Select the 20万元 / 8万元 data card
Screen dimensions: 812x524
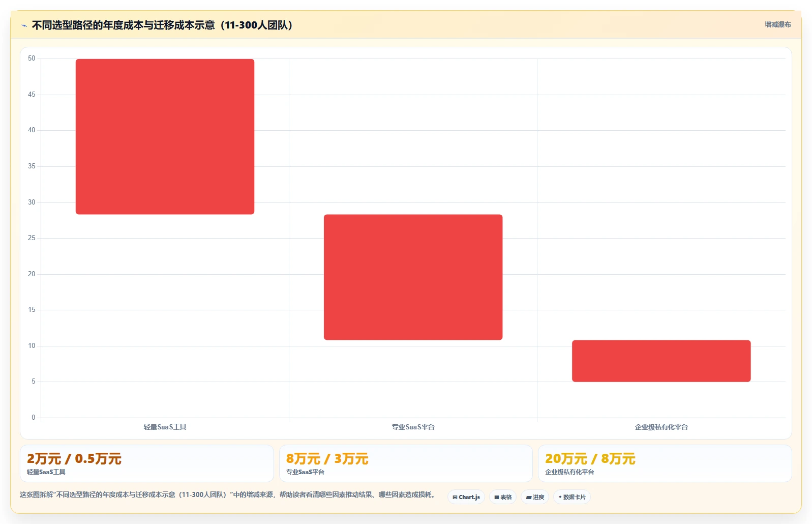click(x=665, y=463)
